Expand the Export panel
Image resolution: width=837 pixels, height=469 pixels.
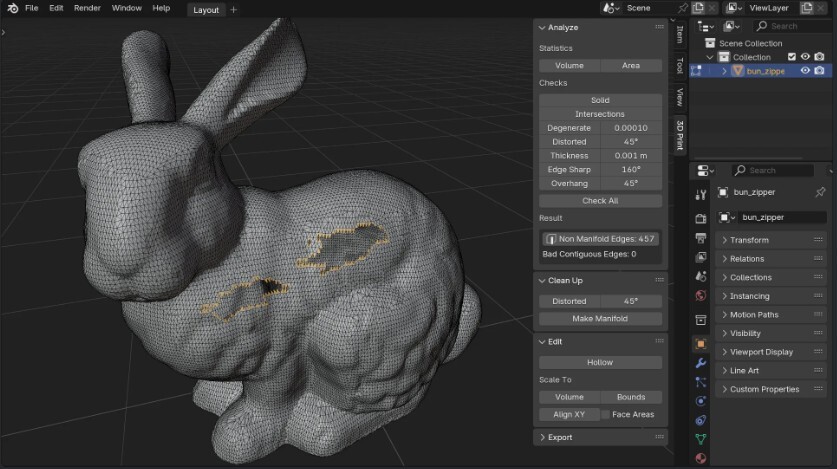click(x=542, y=438)
